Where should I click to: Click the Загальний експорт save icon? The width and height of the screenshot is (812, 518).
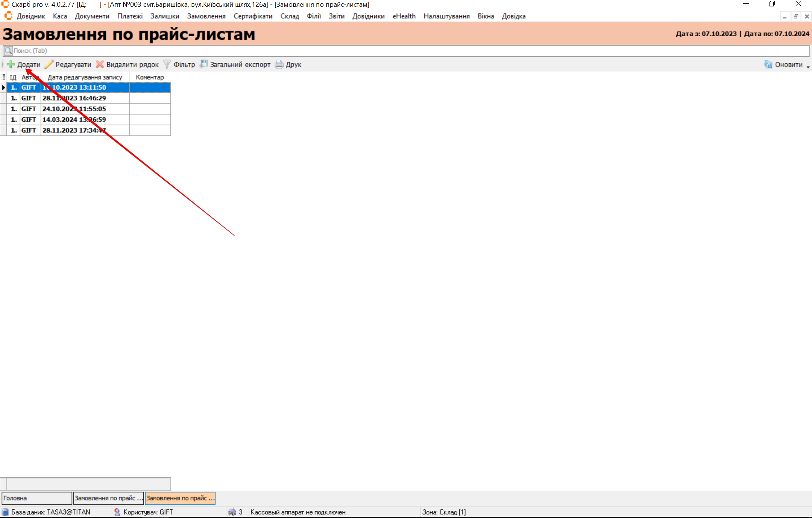203,64
